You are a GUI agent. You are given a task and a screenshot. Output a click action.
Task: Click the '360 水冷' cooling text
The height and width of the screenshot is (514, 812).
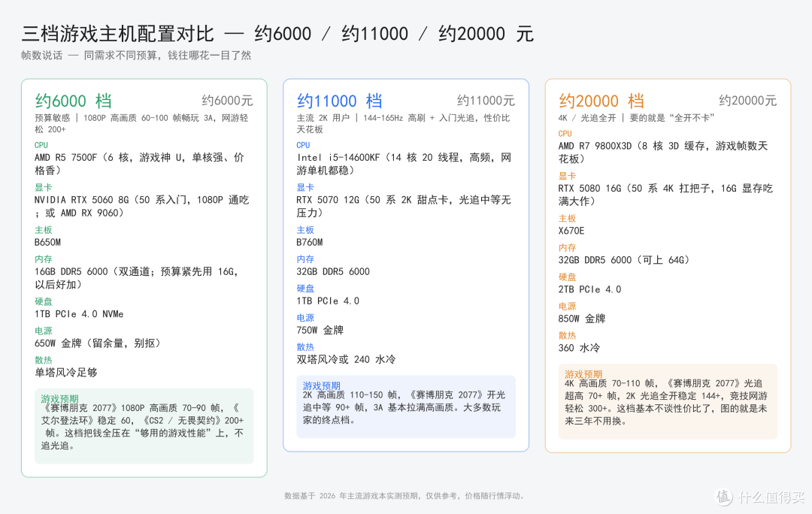point(579,348)
